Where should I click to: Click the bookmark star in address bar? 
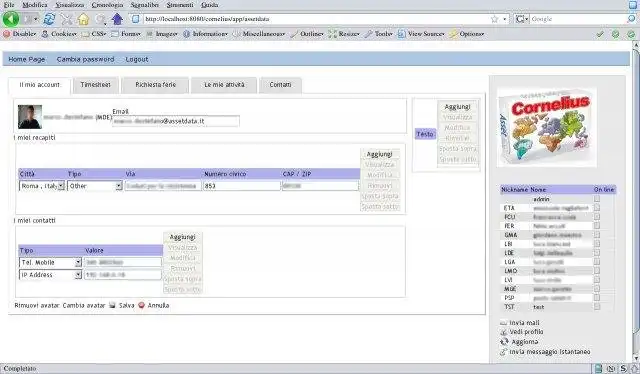click(x=495, y=19)
